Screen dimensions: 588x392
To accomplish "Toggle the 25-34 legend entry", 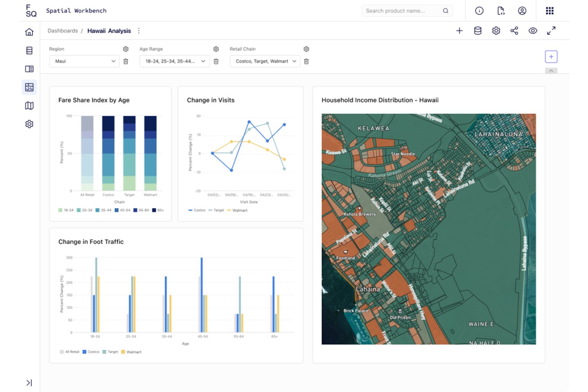I will 85,210.
